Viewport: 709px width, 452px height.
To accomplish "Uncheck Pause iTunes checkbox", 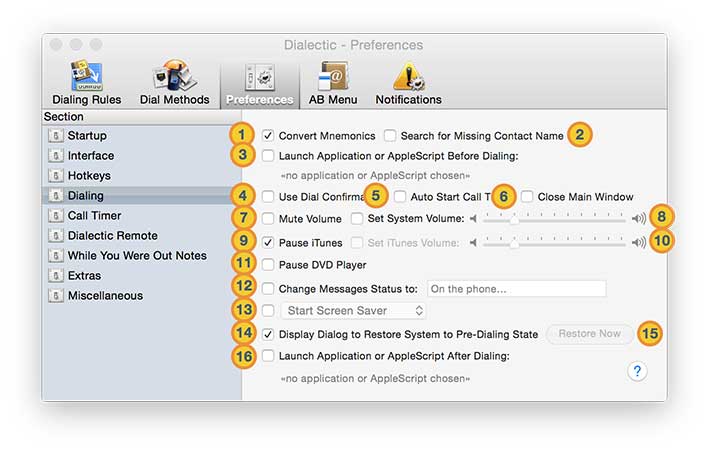I will (x=268, y=243).
